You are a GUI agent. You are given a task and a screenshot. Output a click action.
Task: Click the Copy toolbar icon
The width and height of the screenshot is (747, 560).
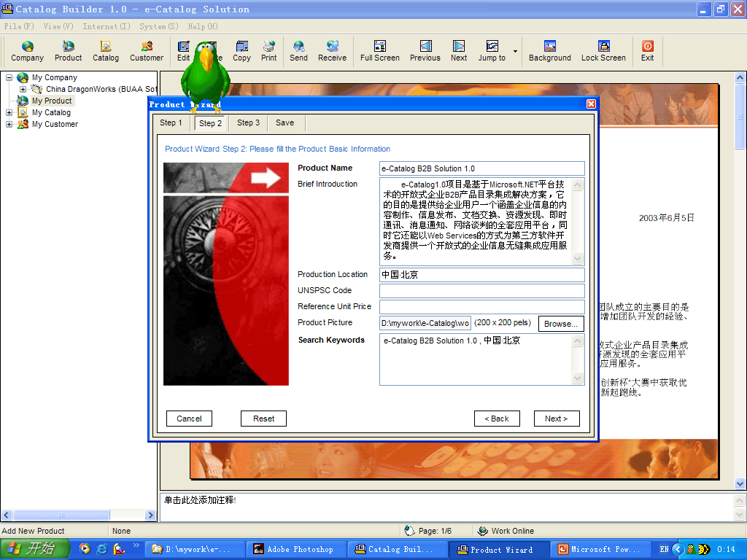tap(241, 51)
